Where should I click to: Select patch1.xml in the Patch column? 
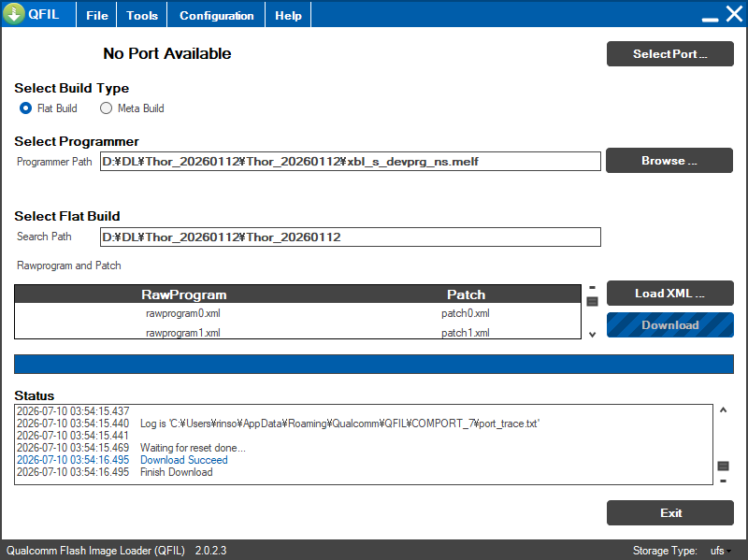(x=466, y=333)
